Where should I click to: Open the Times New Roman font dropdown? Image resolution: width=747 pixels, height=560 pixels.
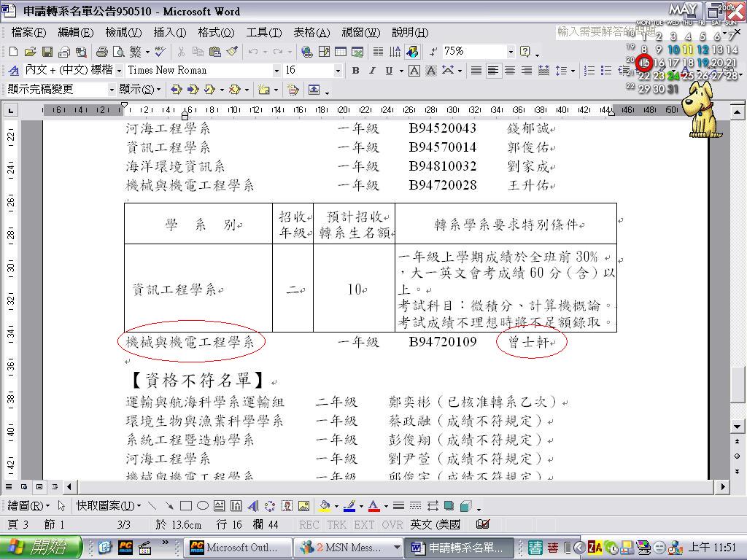(x=276, y=71)
